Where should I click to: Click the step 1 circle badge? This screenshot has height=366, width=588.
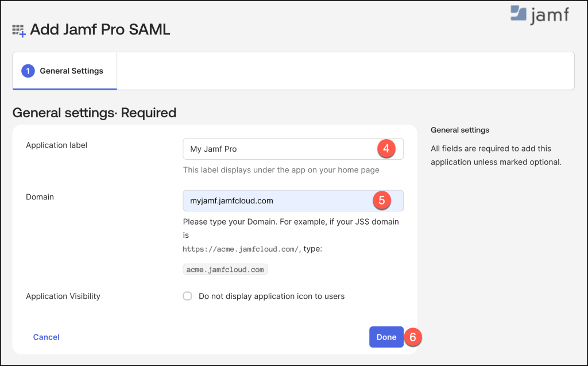28,71
